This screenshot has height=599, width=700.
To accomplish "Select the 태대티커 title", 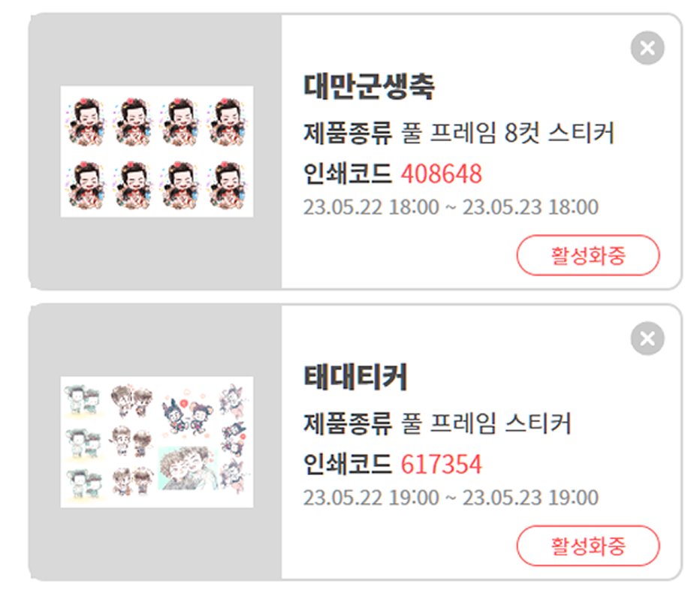I will (x=355, y=377).
